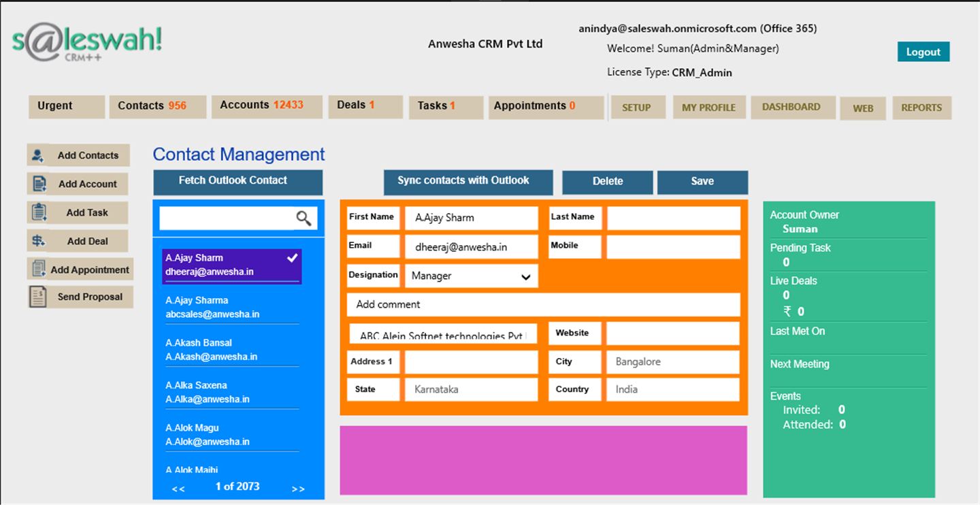Viewport: 980px width, 505px height.
Task: Click the Add Account document icon
Action: coord(39,184)
